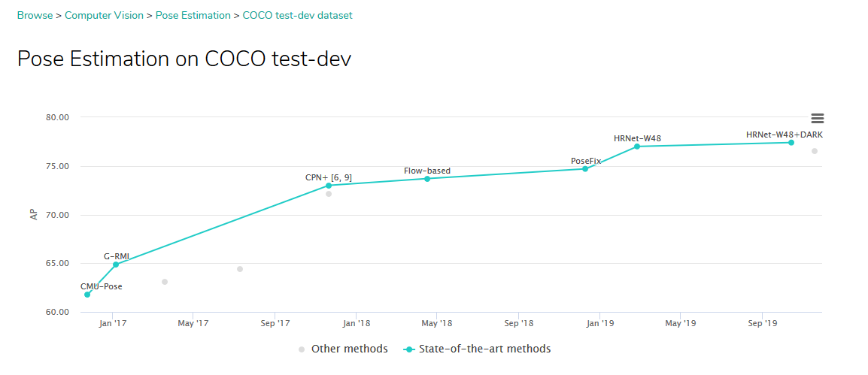868x375 pixels.
Task: Go to Pose Estimation breadcrumb
Action: click(x=193, y=15)
